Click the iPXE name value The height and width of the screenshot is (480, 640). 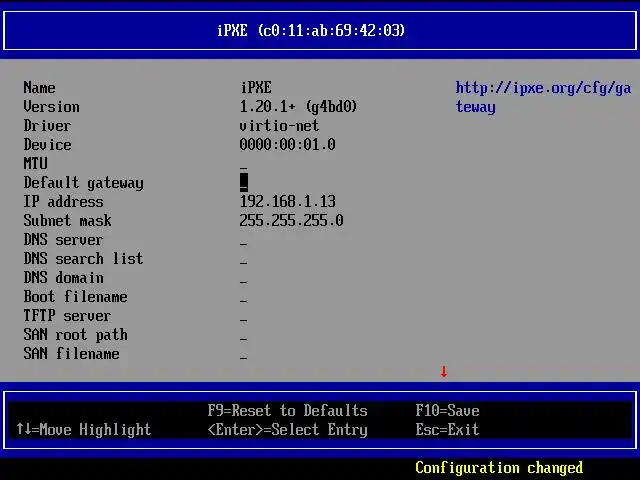click(256, 88)
